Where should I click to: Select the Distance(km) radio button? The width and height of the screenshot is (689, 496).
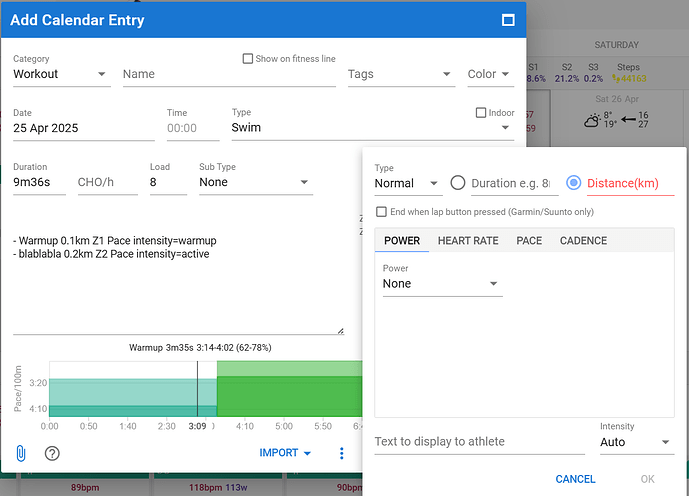click(573, 183)
